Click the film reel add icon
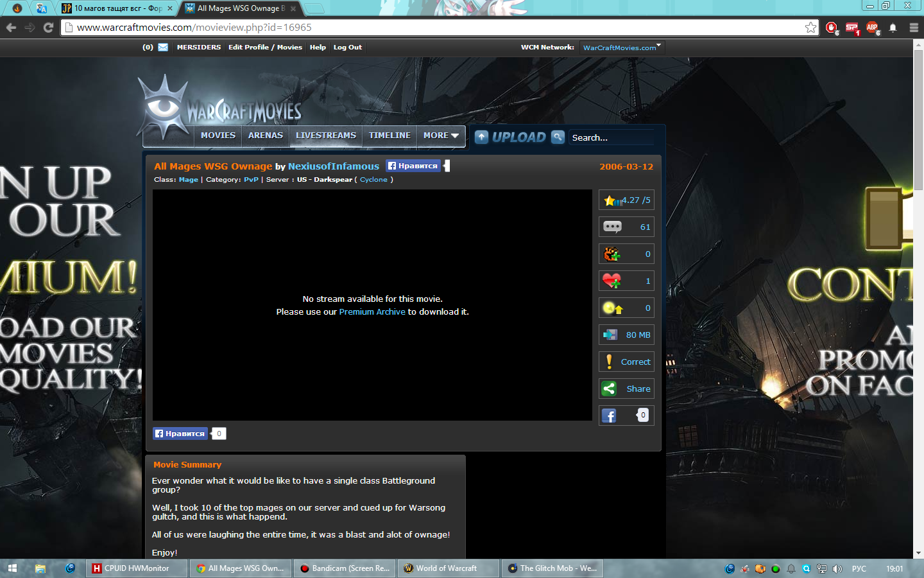Screen dimensions: 924x578 [x=612, y=254]
